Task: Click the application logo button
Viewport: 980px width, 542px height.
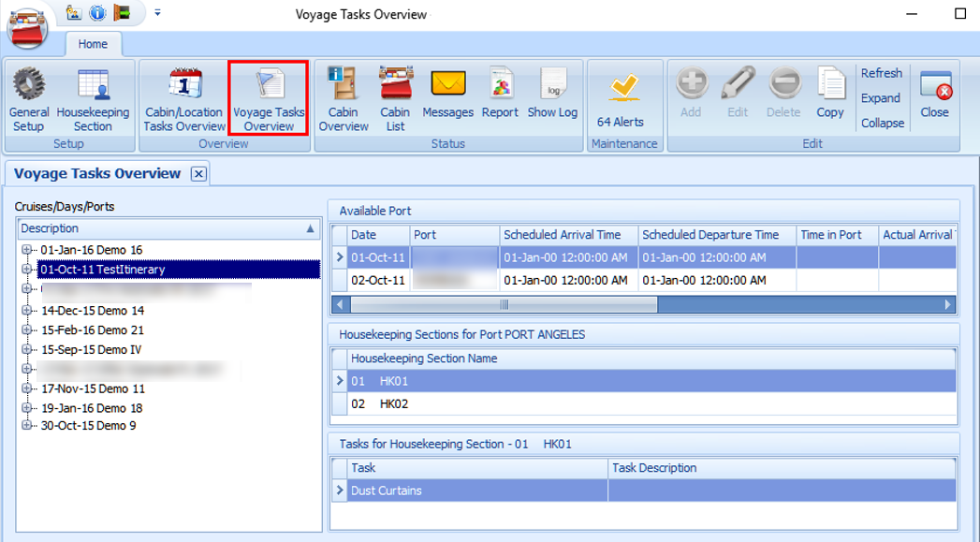Action: tap(27, 27)
